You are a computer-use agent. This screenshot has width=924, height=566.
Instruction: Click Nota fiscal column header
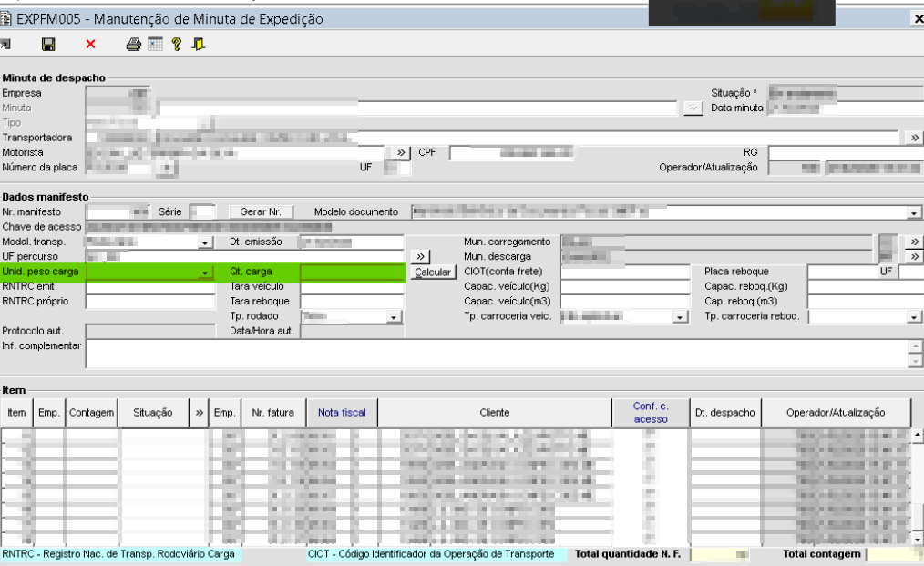342,413
